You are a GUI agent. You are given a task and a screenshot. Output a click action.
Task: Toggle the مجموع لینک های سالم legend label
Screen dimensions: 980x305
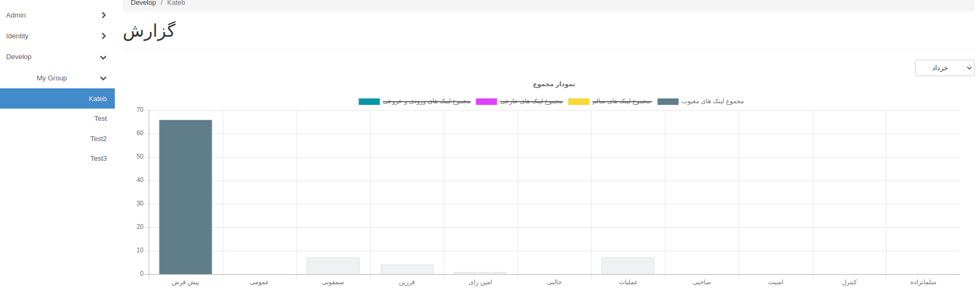click(622, 101)
